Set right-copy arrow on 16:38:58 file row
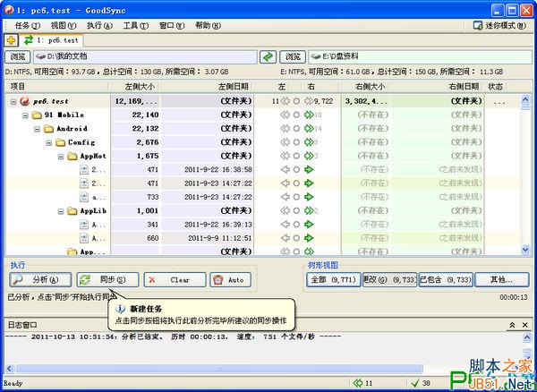 point(309,170)
